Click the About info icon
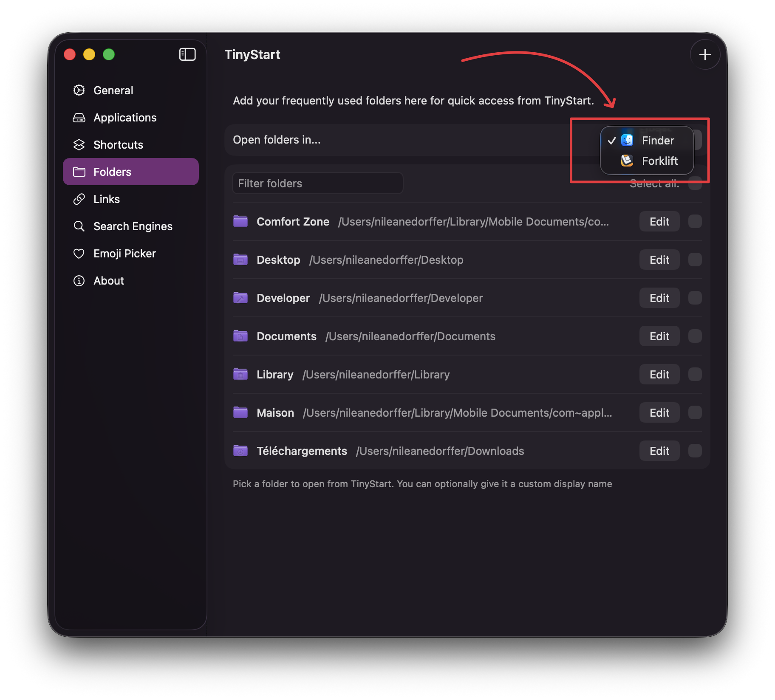The width and height of the screenshot is (775, 700). (x=79, y=281)
